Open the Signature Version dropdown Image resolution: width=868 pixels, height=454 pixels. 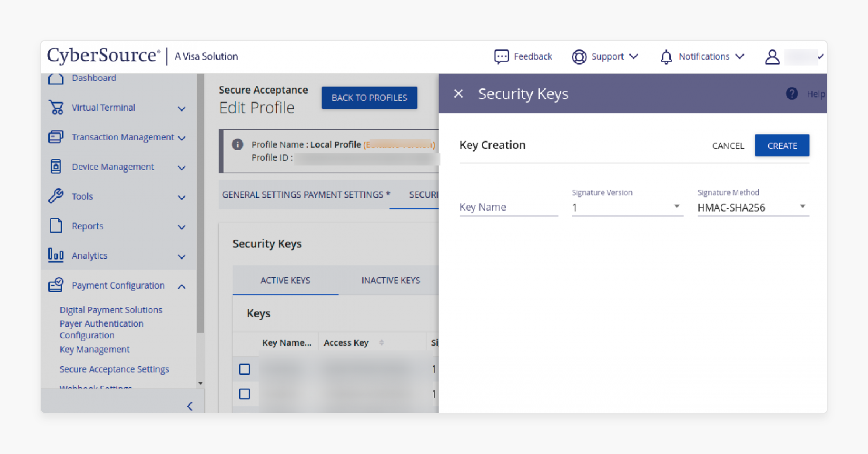pos(627,208)
